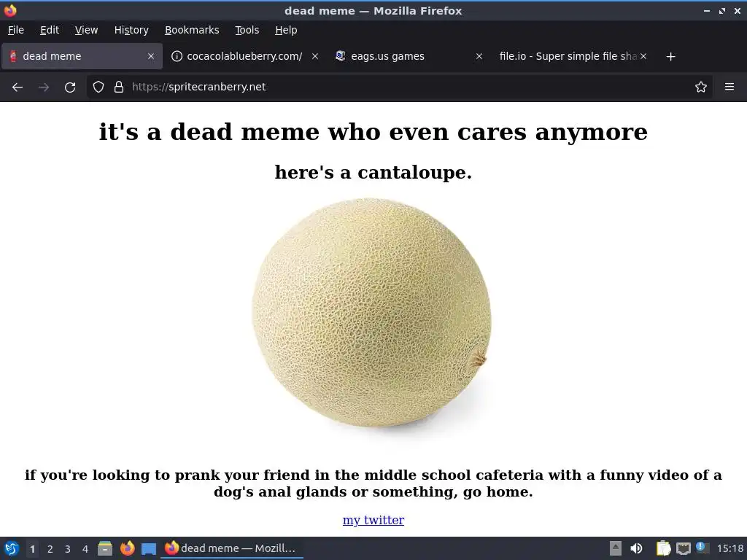Switch to workspace 3 in pager
This screenshot has height=560, width=747.
[x=68, y=549]
